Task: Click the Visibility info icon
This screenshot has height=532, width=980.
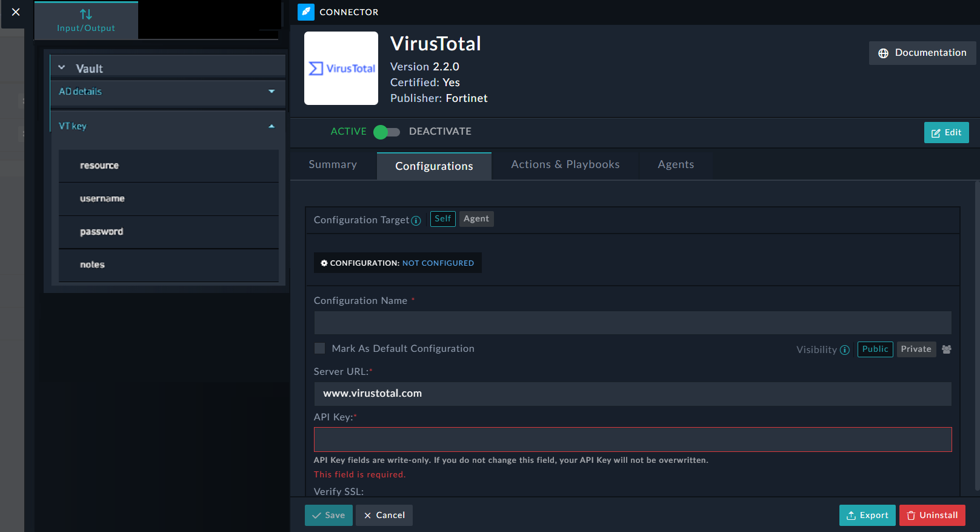Action: click(x=844, y=350)
